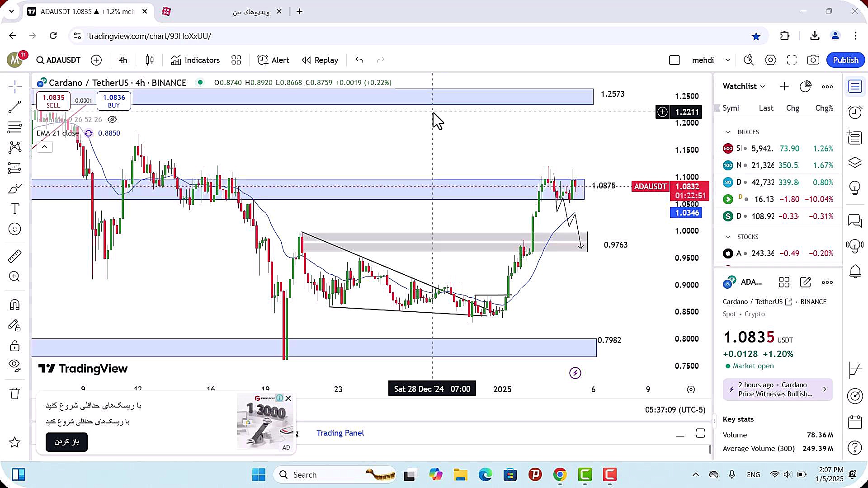Add a symbol to the watchlist
This screenshot has height=488, width=868.
pos(784,86)
